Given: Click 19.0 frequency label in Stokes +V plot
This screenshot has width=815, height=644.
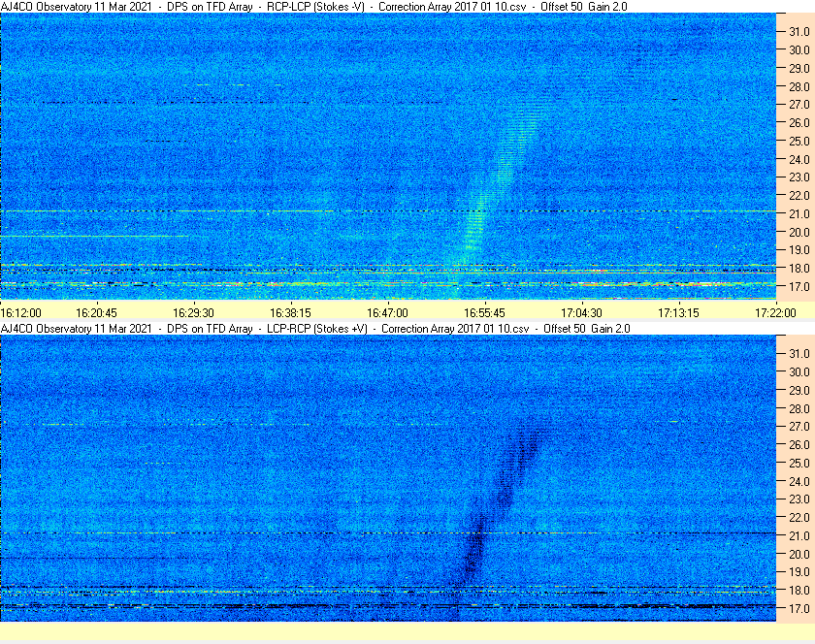Looking at the screenshot, I should [x=799, y=572].
